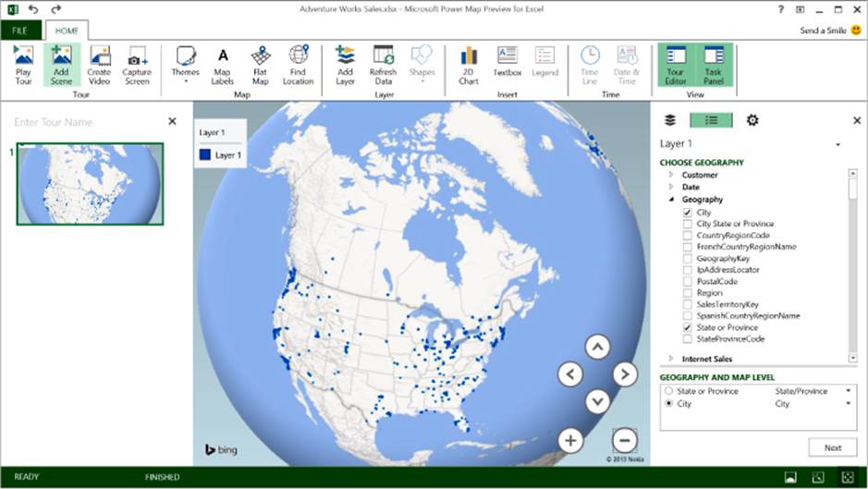Toggle Map Labels on the globe
The height and width of the screenshot is (489, 868).
point(223,66)
